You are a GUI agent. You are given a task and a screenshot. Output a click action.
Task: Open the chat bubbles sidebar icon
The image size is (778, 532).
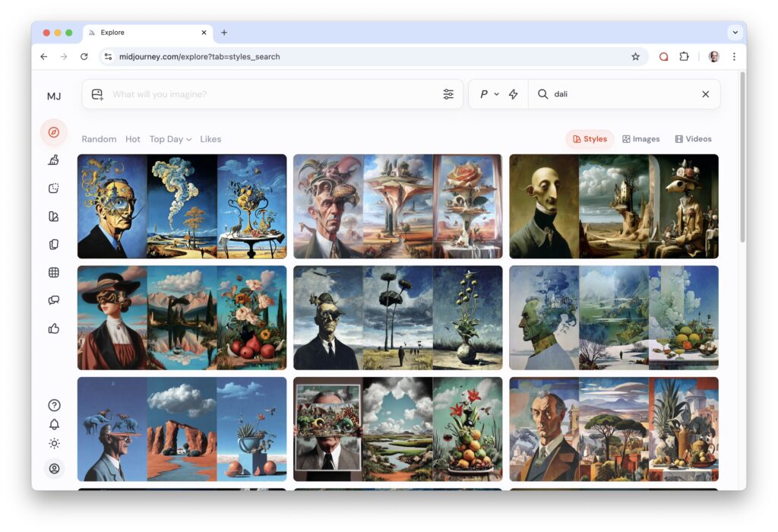click(x=54, y=300)
